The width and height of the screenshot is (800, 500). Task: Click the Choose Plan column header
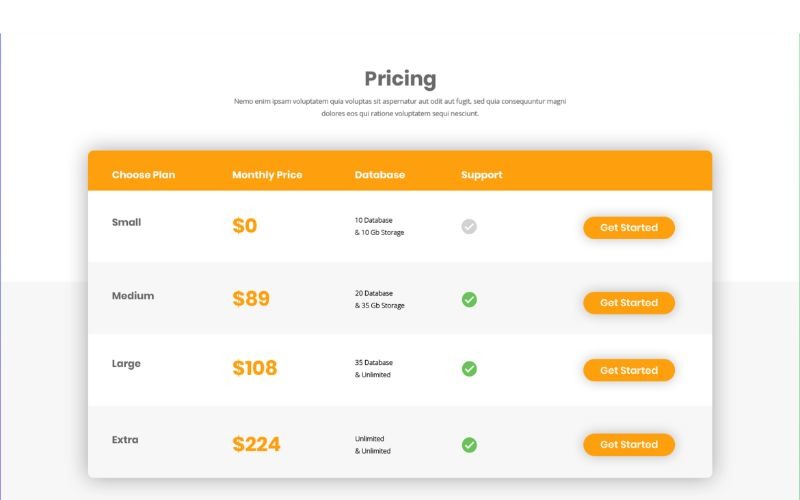[143, 175]
